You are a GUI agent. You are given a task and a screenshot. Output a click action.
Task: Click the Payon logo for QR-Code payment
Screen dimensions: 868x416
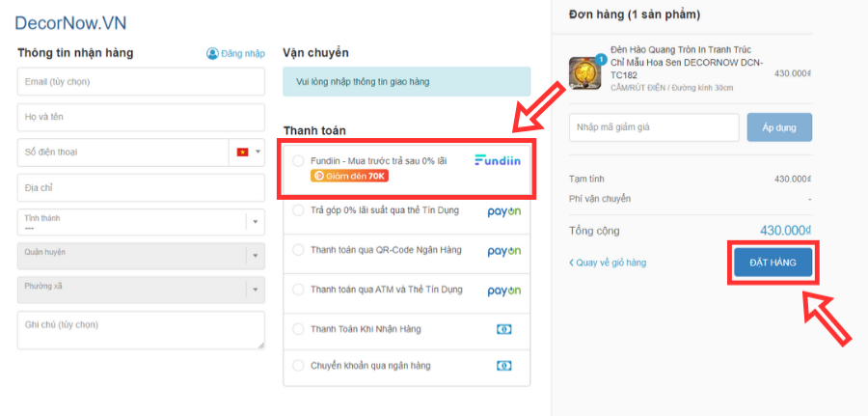pyautogui.click(x=503, y=250)
